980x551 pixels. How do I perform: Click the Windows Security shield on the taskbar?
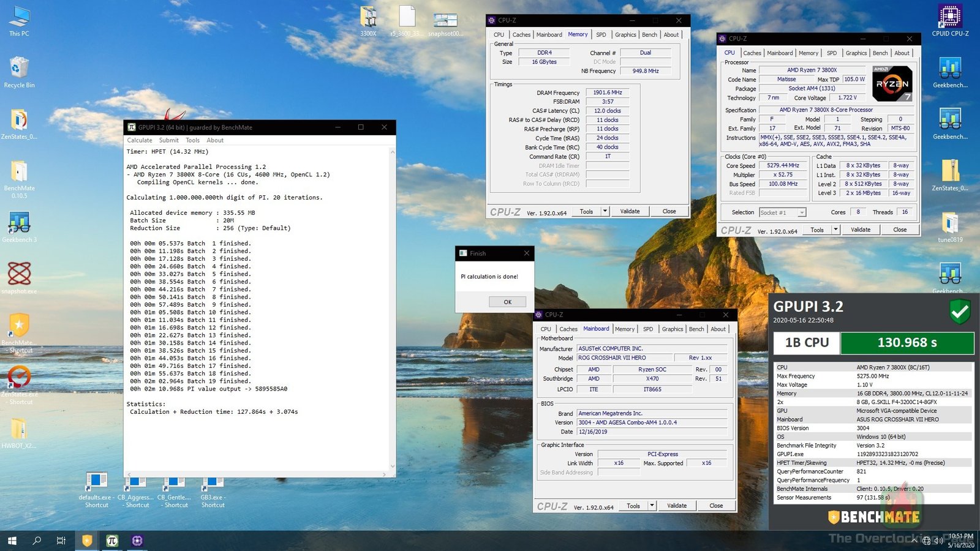(x=86, y=541)
